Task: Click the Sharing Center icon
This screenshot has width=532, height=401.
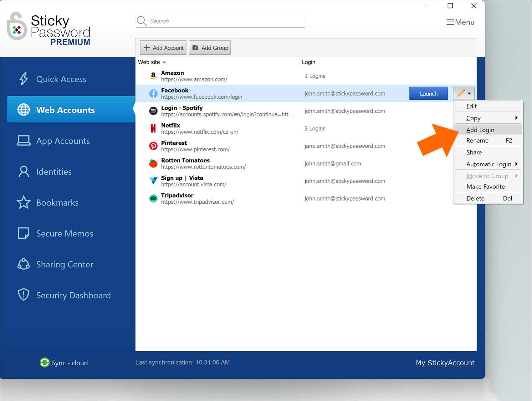Action: point(23,264)
